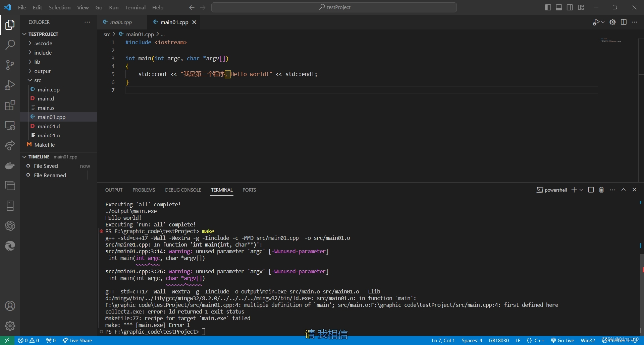Open the Extensions view
This screenshot has width=644, height=345.
[x=10, y=105]
